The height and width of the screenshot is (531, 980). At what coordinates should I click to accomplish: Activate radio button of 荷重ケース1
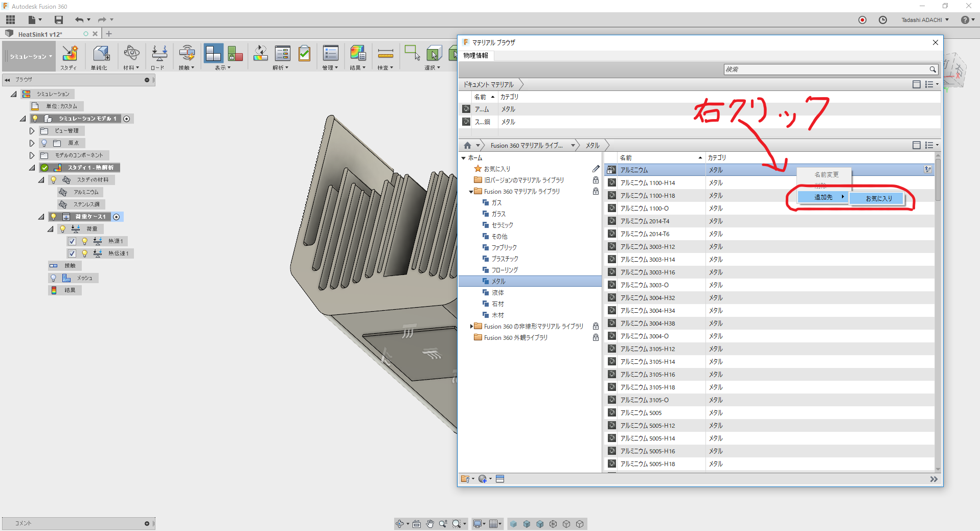117,217
